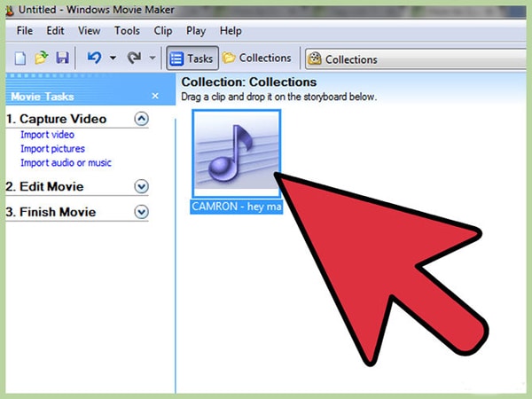Open the Edit menu

coord(55,31)
